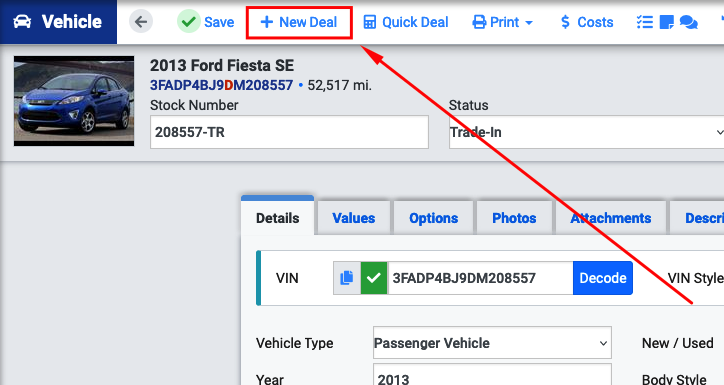Open the Quick Deal calculator
The width and height of the screenshot is (724, 385).
(x=406, y=22)
